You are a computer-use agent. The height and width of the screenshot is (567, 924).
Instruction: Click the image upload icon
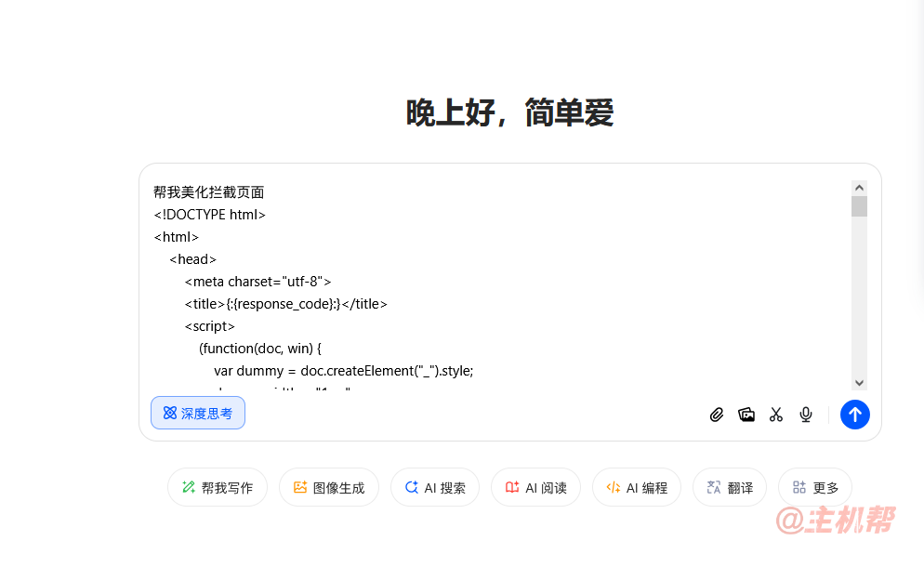tap(746, 415)
